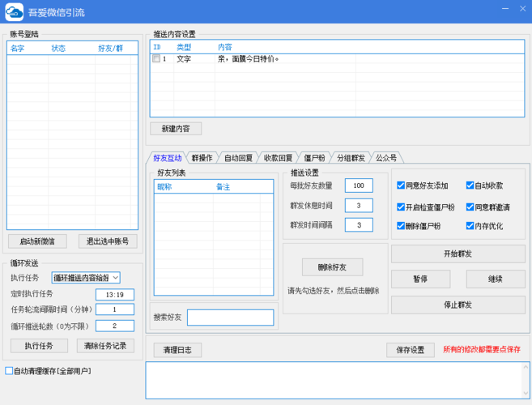The height and width of the screenshot is (405, 532).
Task: Click the 循环推送轮数 input field
Action: [x=115, y=326]
